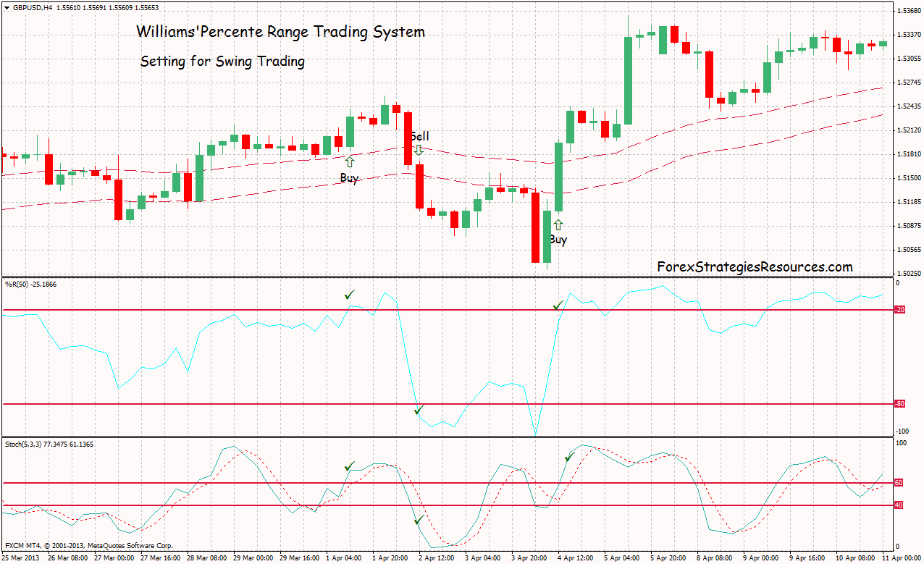Click the red 60 level tag in Stoch
The width and height of the screenshot is (924, 564).
tap(899, 482)
